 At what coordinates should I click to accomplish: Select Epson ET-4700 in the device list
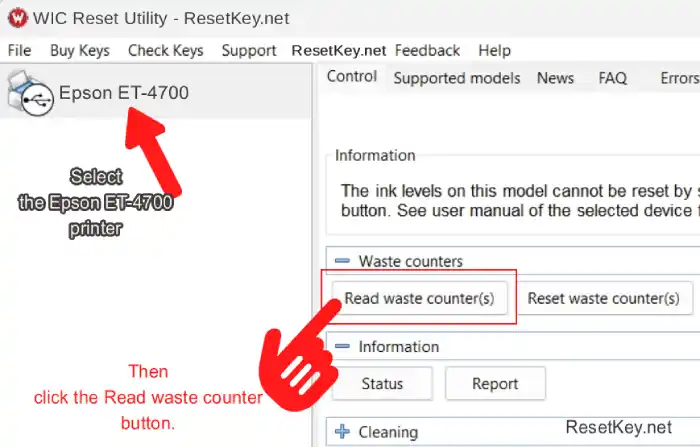pyautogui.click(x=156, y=93)
